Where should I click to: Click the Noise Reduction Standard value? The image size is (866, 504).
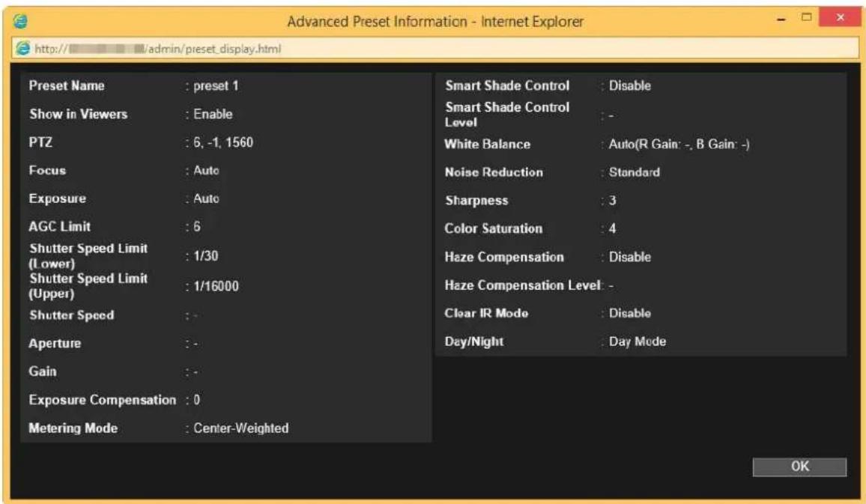coord(634,173)
